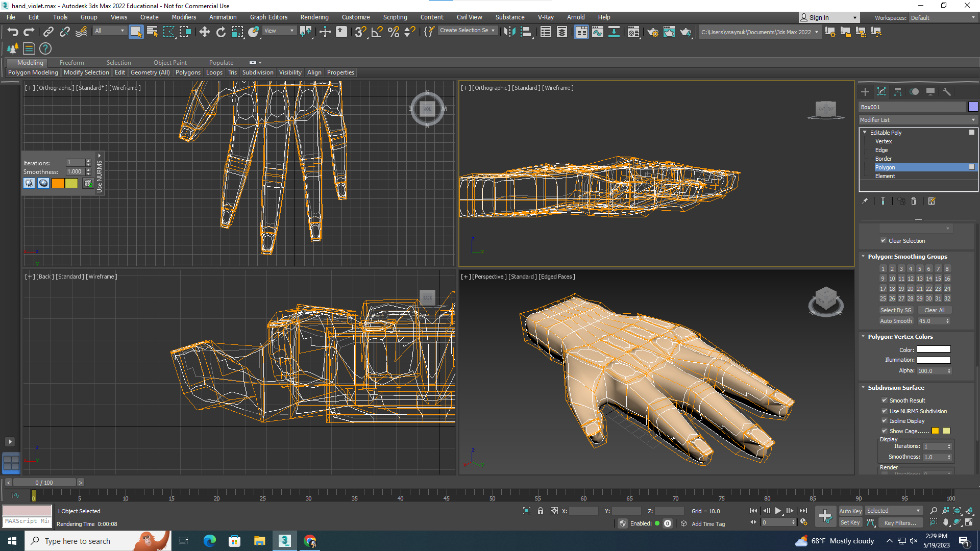980x551 pixels.
Task: Open the Modifier List dropdown
Action: (917, 120)
